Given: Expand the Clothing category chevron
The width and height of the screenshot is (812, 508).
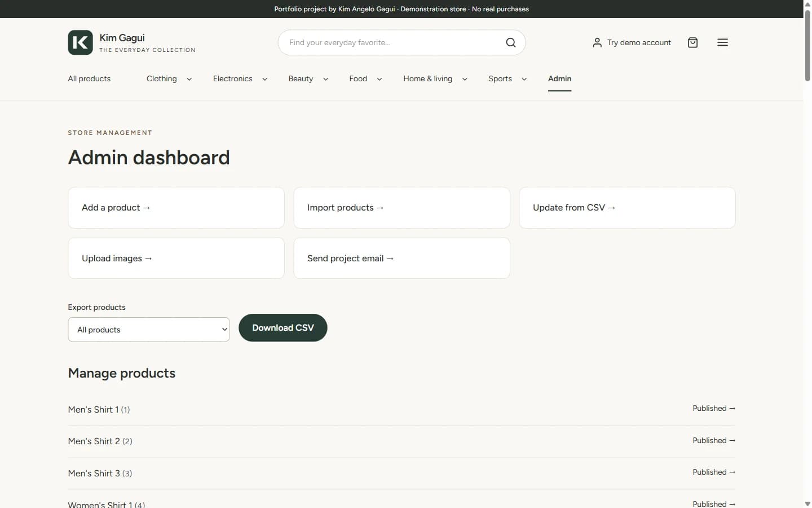Looking at the screenshot, I should pyautogui.click(x=189, y=79).
